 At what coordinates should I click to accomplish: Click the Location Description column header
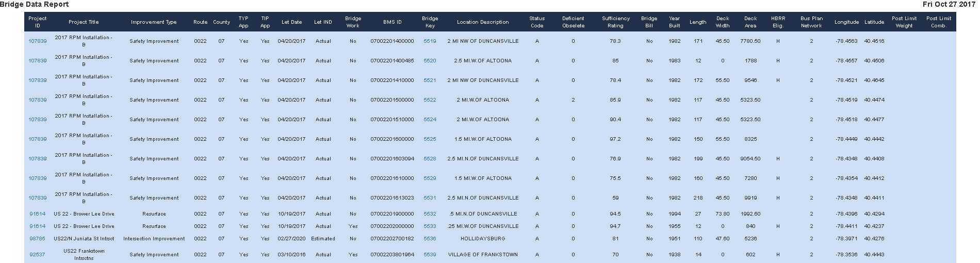(482, 22)
